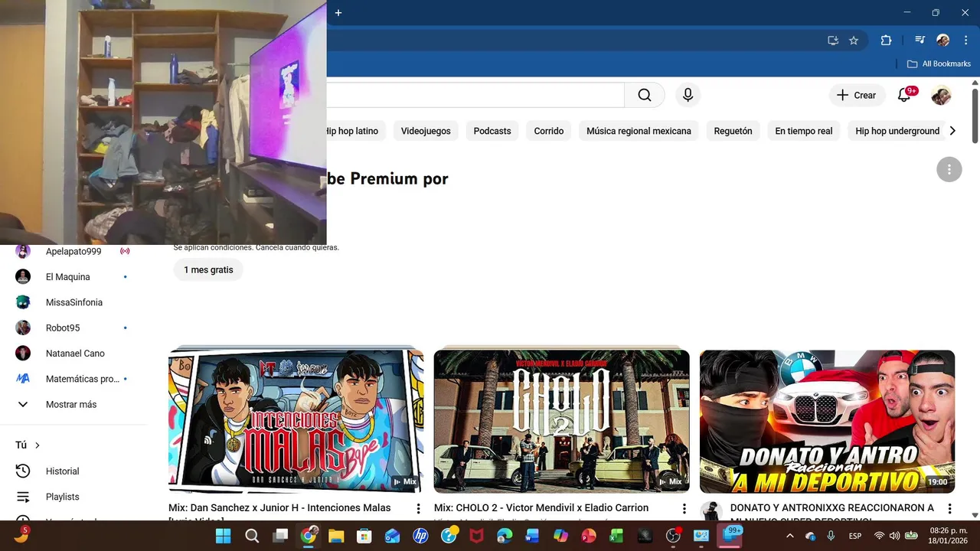
Task: Open YouTube account avatar menu
Action: [x=941, y=96]
